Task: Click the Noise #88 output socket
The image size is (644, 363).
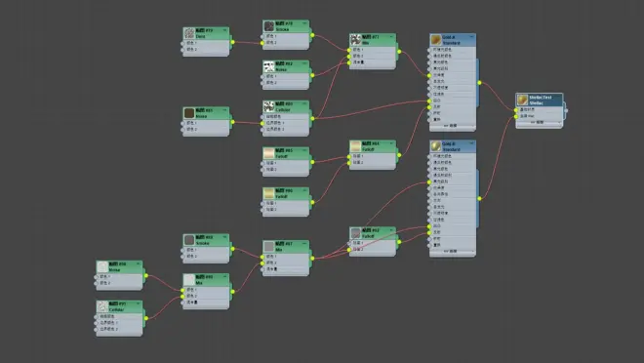Action: click(x=145, y=275)
